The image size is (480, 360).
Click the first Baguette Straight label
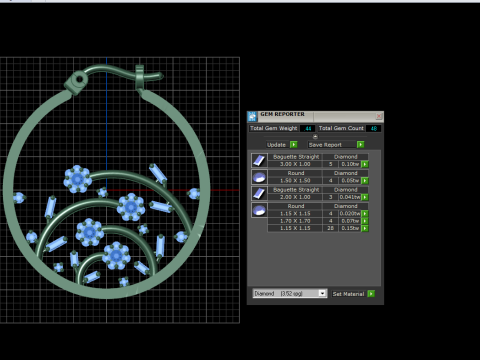(x=296, y=157)
